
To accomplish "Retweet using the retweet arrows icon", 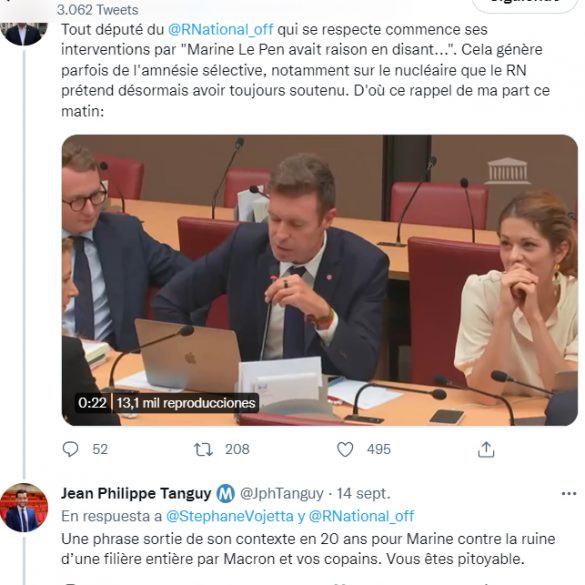I will click(x=203, y=450).
